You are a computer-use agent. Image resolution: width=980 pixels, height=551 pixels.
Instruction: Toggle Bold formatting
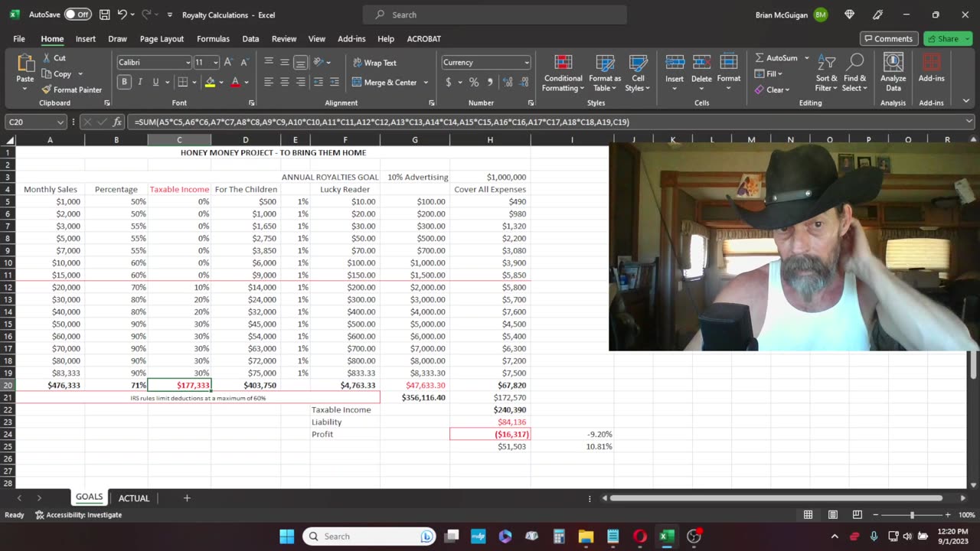[x=124, y=82]
